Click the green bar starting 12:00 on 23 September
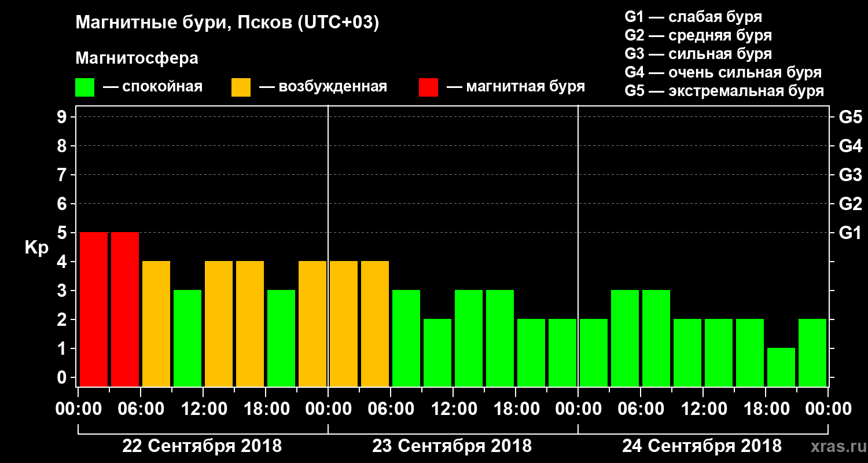Screen dimensions: 868x463 [469, 338]
